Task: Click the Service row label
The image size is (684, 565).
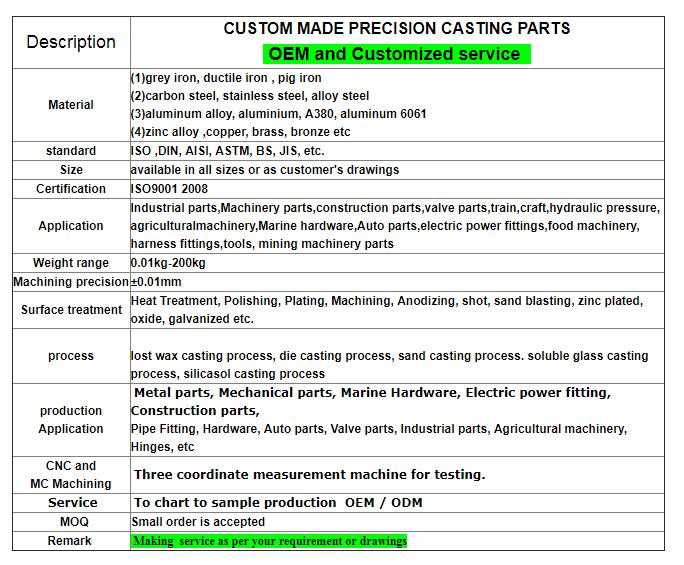Action: [72, 502]
